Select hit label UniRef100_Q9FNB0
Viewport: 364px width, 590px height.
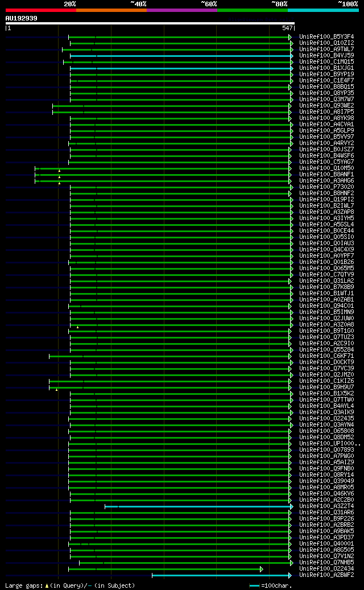[326, 468]
